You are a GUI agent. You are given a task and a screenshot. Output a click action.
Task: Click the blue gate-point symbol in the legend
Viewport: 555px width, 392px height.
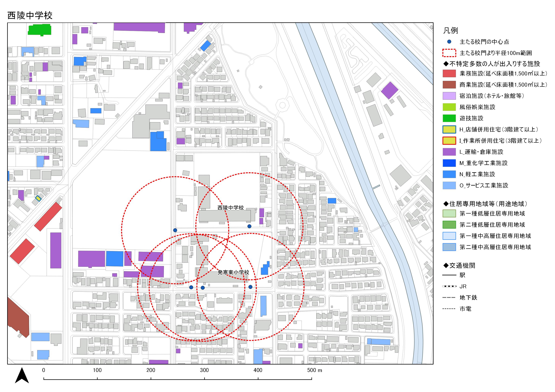pyautogui.click(x=449, y=42)
